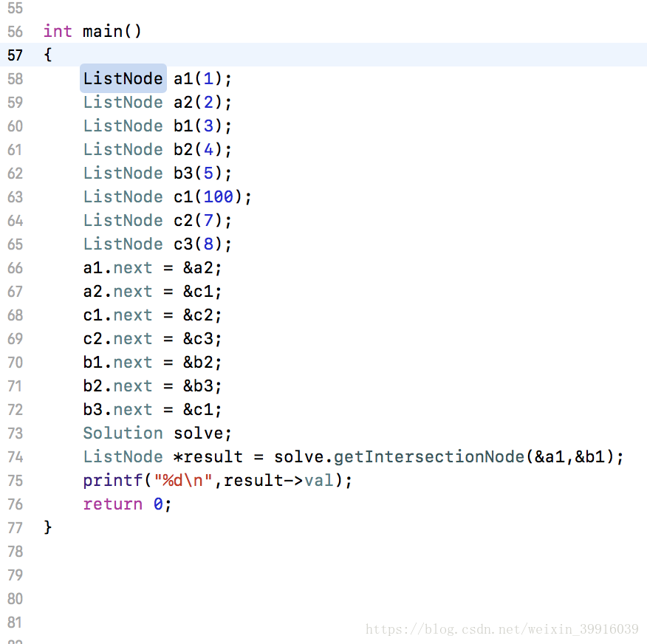This screenshot has height=644, width=647.
Task: Click 'c2(7);' on line 64
Action: point(202,220)
